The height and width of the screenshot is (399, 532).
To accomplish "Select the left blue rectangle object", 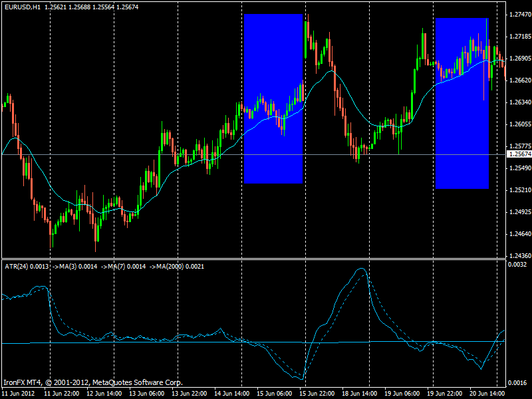I will click(x=273, y=98).
